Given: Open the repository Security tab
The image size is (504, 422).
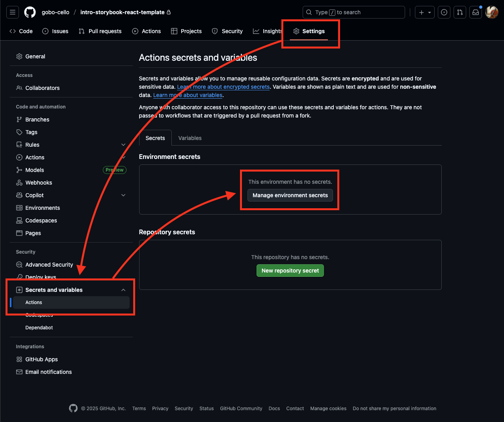Looking at the screenshot, I should pyautogui.click(x=227, y=31).
